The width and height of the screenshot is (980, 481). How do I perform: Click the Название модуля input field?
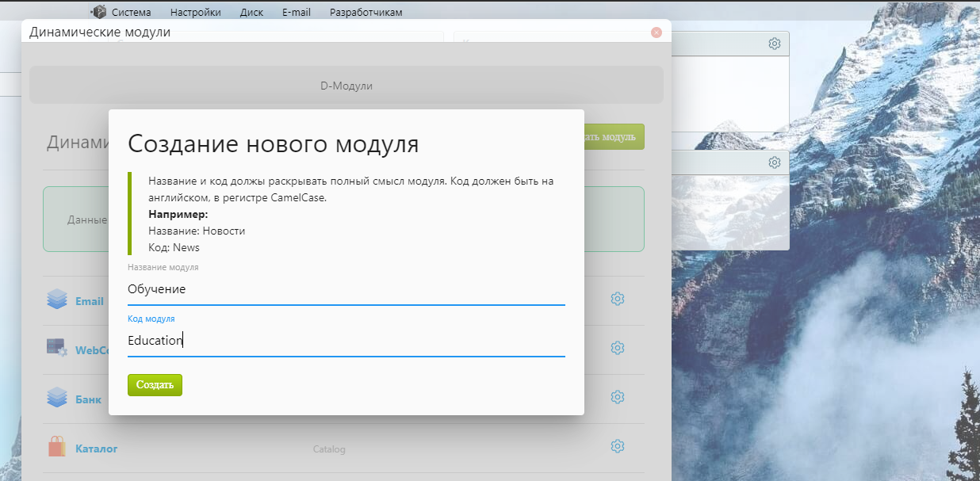coord(346,290)
